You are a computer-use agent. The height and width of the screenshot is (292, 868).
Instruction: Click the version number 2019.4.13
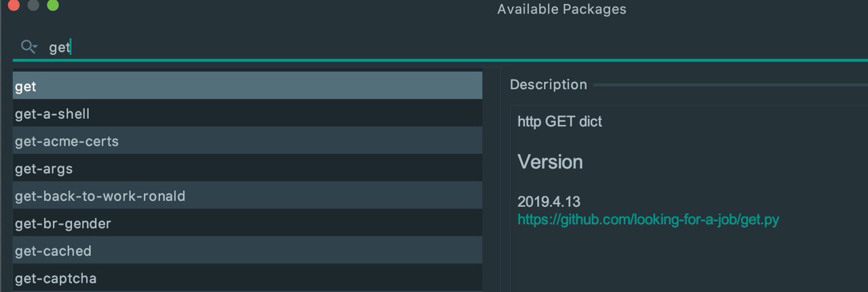coord(549,202)
